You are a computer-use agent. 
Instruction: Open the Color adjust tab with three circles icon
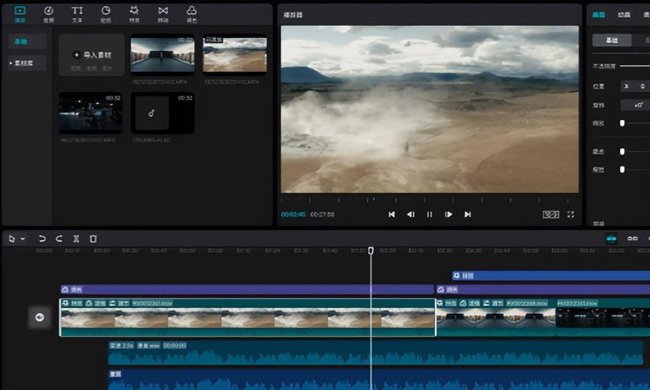192,14
